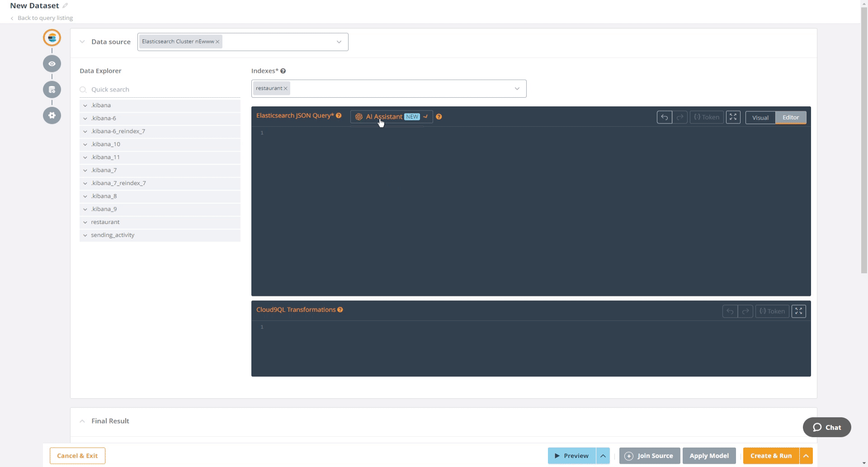This screenshot has width=868, height=467.
Task: Open the Indexes dropdown
Action: pos(517,88)
